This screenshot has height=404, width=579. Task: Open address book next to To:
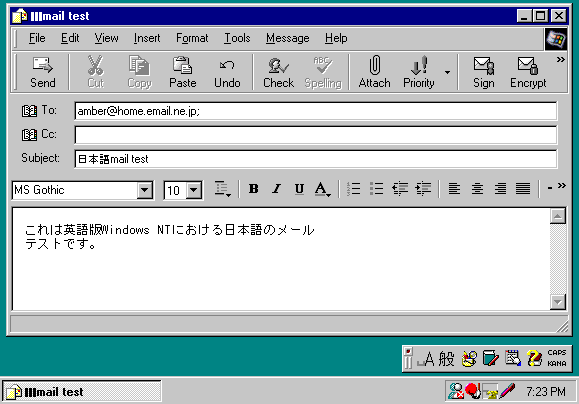coord(29,110)
